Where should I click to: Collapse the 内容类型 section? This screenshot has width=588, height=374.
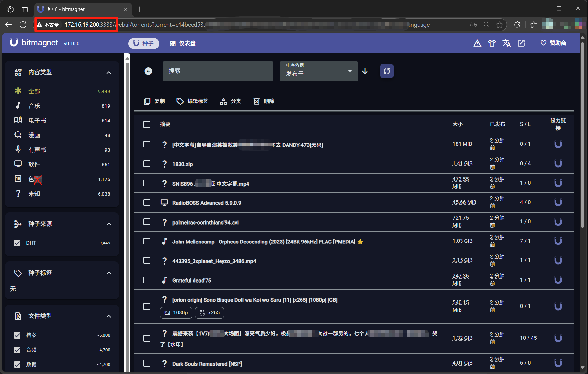pos(109,72)
